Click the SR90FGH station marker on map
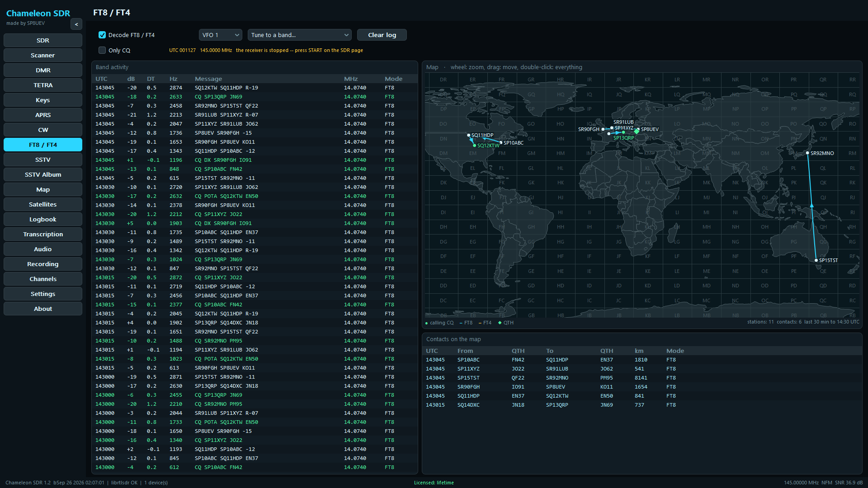This screenshot has width=868, height=488. (x=603, y=129)
